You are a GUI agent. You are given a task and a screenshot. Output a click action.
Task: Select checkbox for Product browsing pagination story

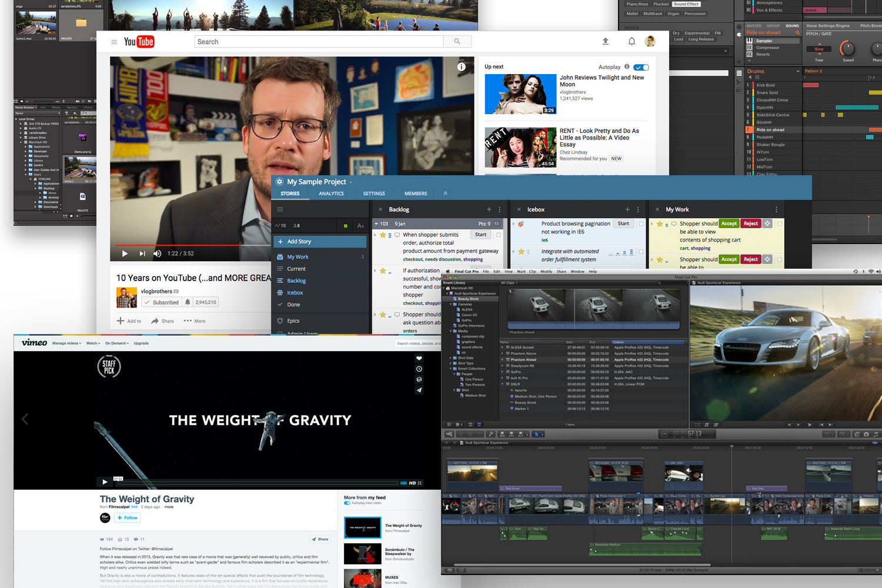click(x=641, y=224)
